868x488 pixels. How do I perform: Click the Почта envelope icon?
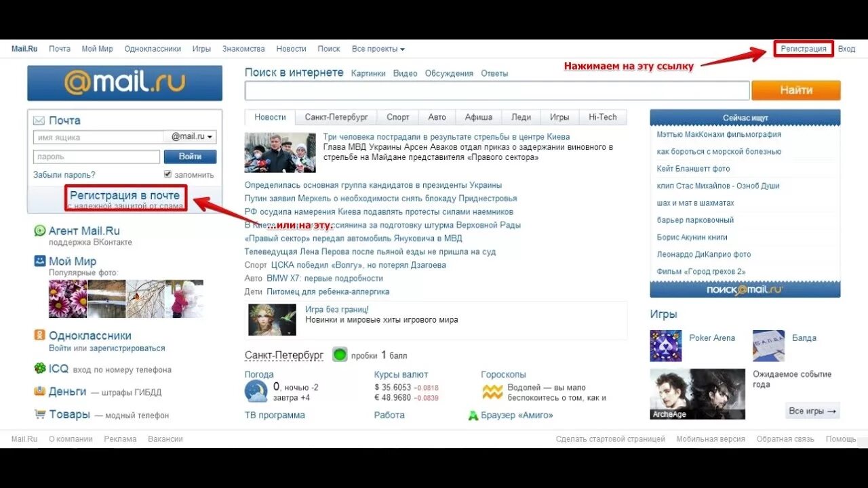(39, 121)
